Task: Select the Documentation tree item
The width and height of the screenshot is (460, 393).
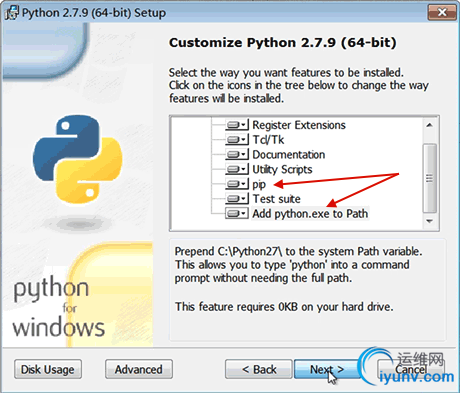Action: [289, 155]
